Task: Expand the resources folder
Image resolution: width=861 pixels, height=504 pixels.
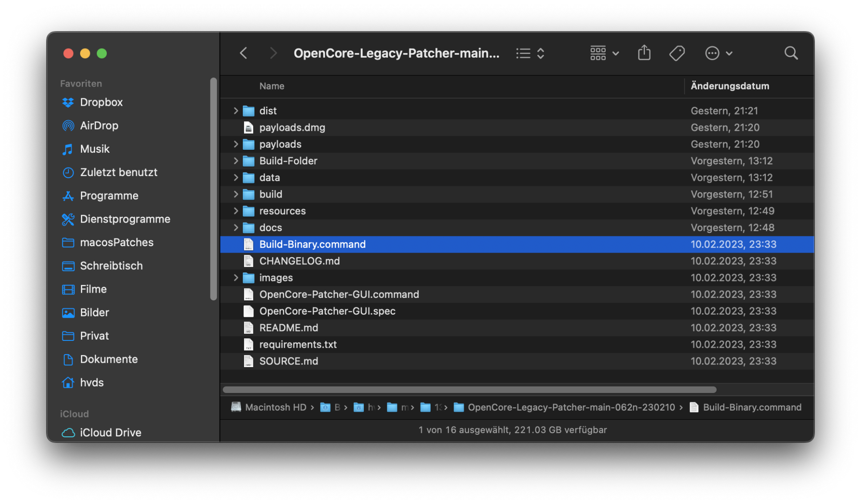Action: (x=235, y=211)
